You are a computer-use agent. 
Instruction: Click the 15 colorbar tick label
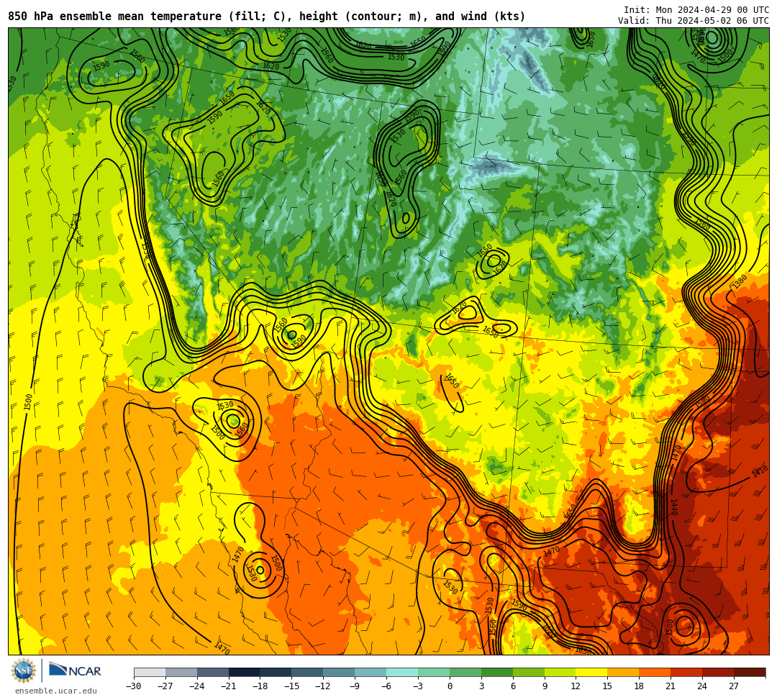607,686
